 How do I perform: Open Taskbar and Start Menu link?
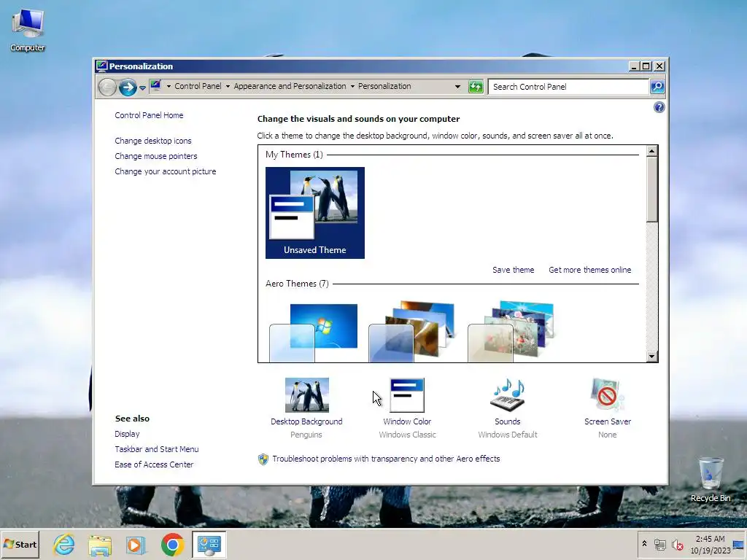pyautogui.click(x=157, y=449)
